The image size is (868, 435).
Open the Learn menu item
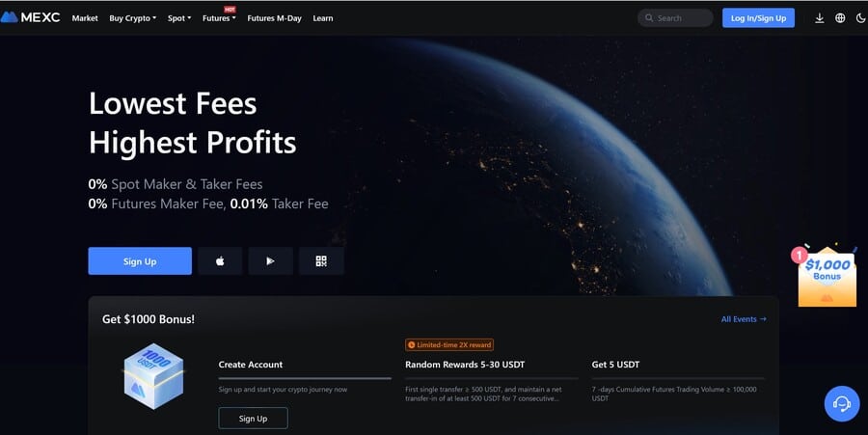[x=323, y=18]
